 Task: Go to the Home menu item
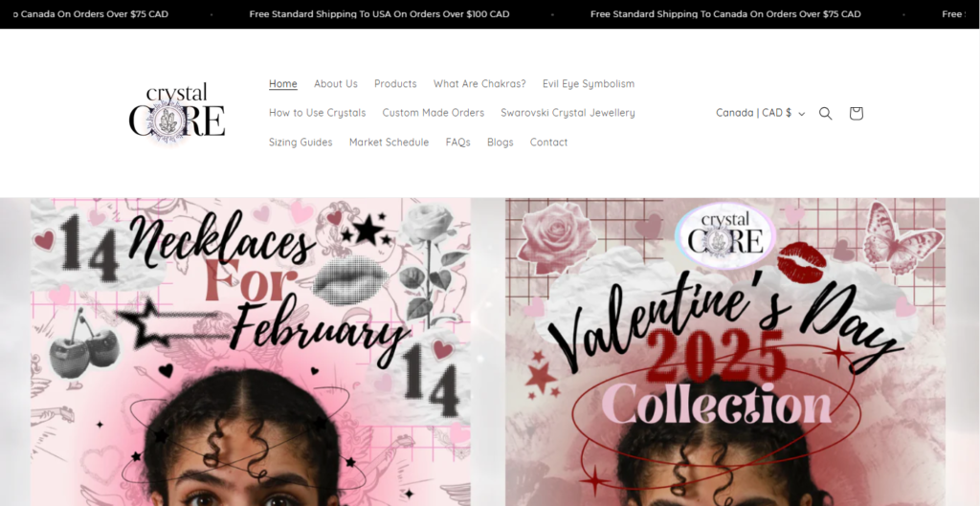(283, 84)
